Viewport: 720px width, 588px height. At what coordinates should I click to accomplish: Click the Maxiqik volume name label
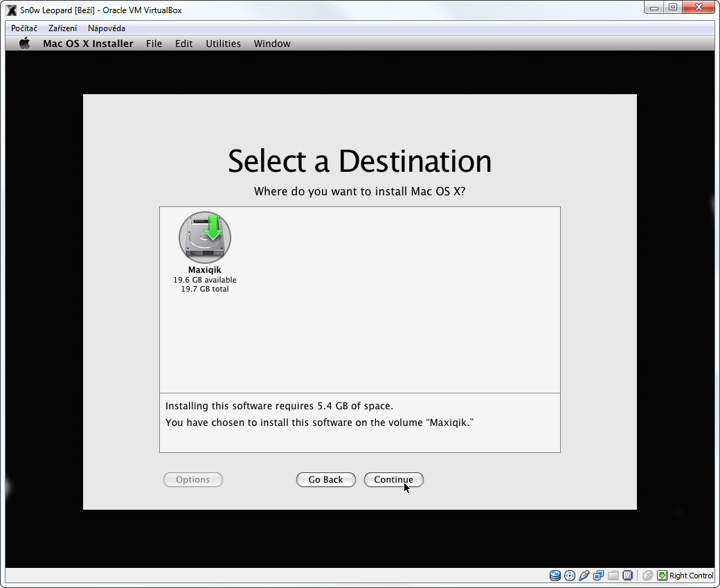click(x=205, y=269)
